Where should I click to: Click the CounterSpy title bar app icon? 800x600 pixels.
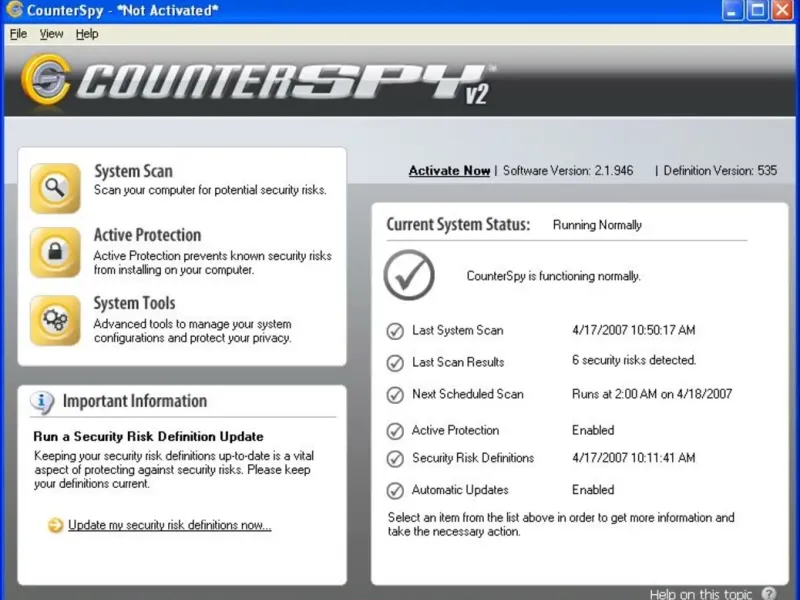click(14, 10)
